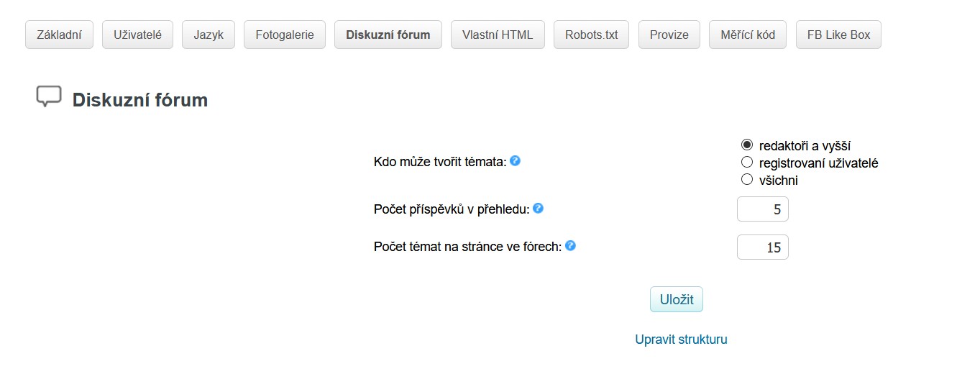Click the speech bubble forum icon
980x369 pixels.
tap(48, 97)
